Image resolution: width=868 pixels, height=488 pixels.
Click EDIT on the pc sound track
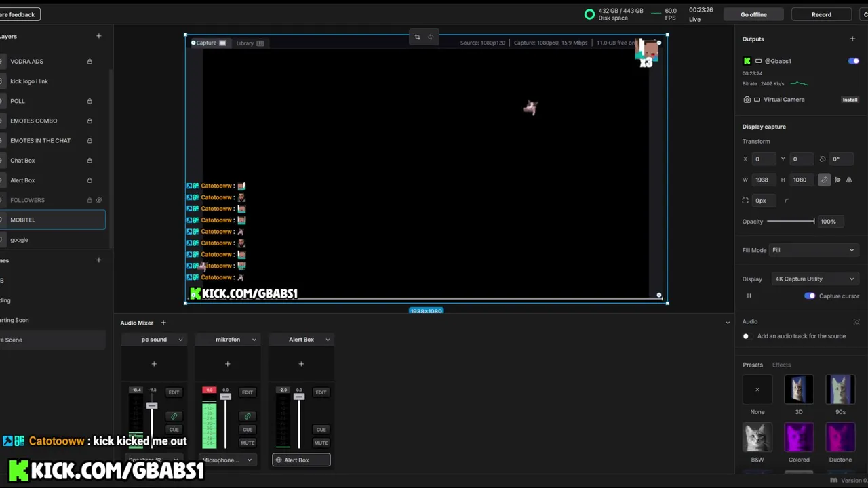click(174, 392)
